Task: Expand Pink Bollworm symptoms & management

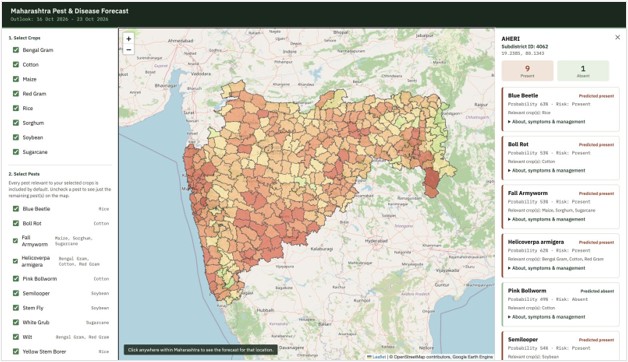Action: (x=547, y=317)
